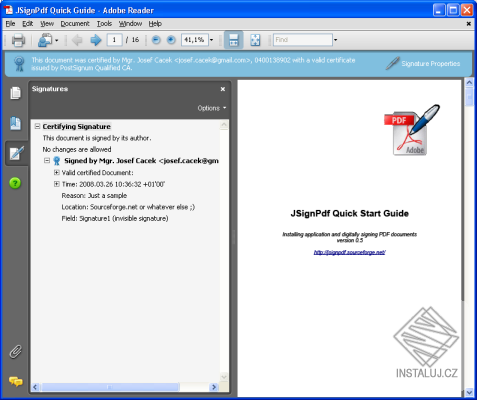Expand the Time signature node
Screen dimensions: 477x400
click(56, 184)
